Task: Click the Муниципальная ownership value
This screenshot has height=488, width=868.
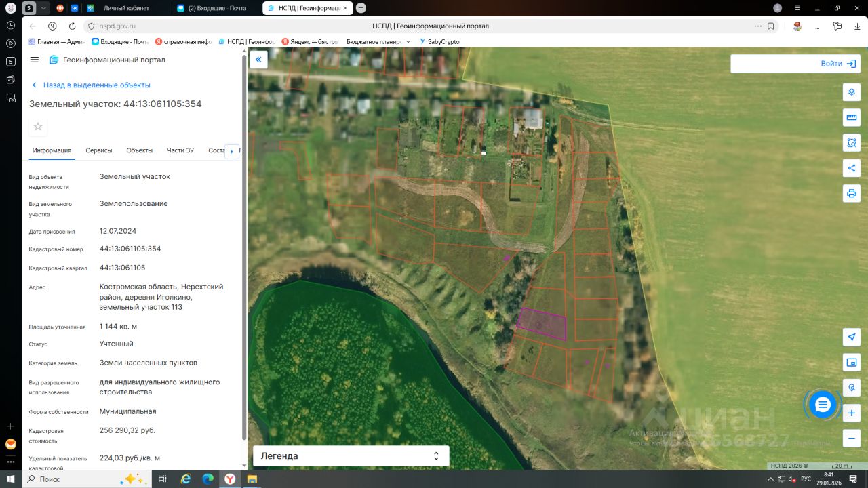Action: point(128,411)
